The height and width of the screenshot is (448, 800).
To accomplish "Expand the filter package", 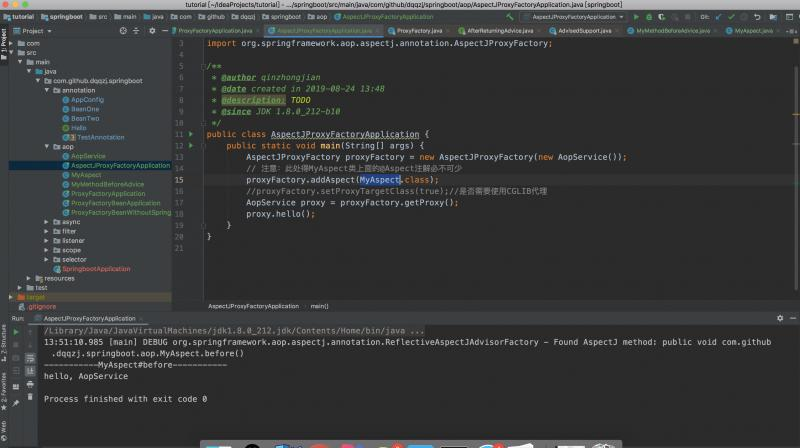I will (x=47, y=231).
